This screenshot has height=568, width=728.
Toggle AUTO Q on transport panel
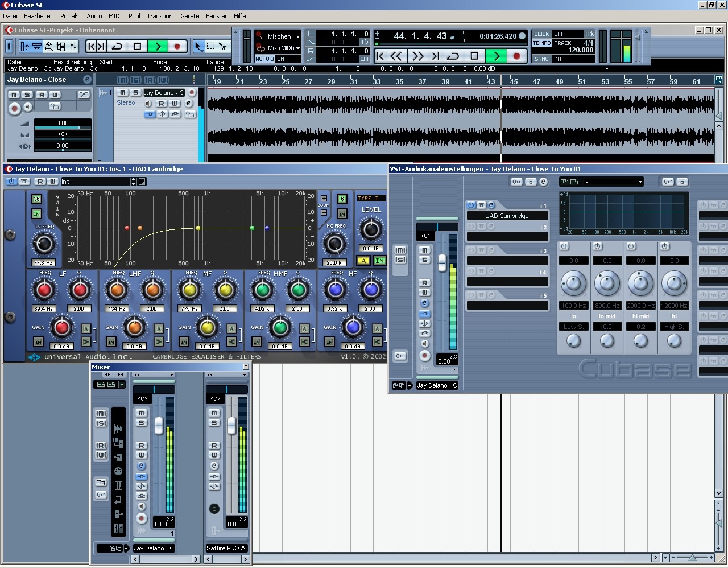click(264, 59)
